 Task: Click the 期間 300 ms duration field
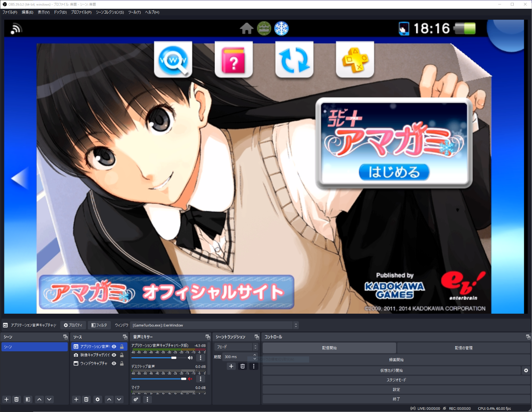coord(237,357)
